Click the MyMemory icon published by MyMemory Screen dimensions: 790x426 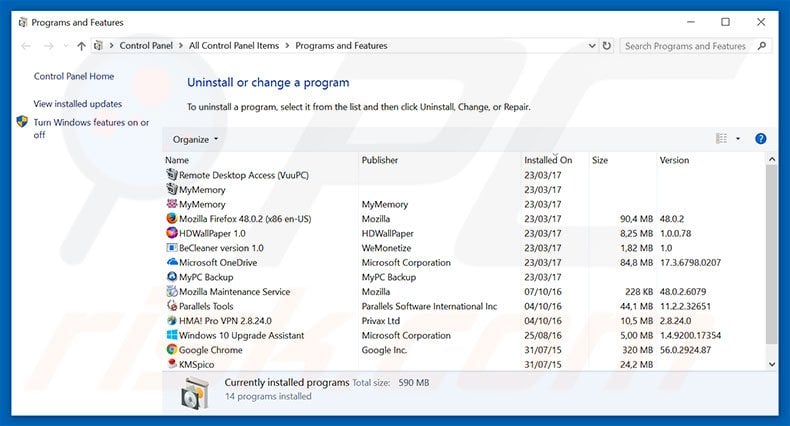172,204
